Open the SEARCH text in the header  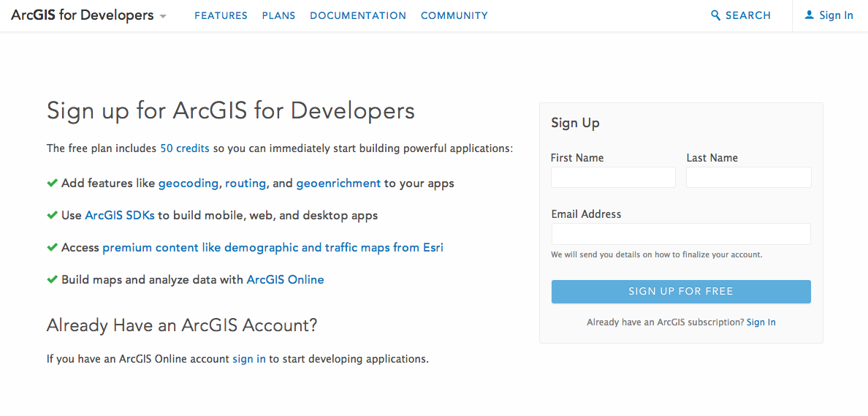click(748, 15)
